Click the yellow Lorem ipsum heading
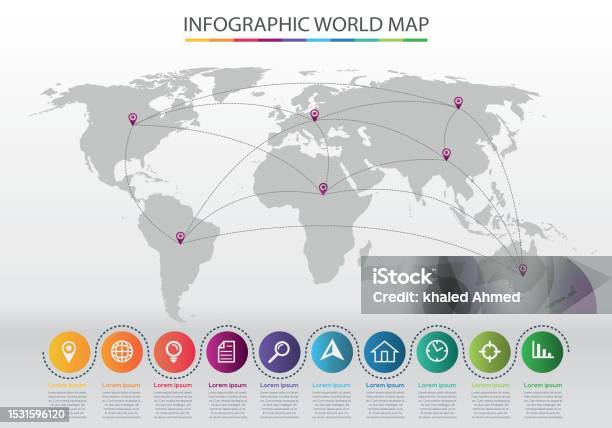 coord(67,385)
